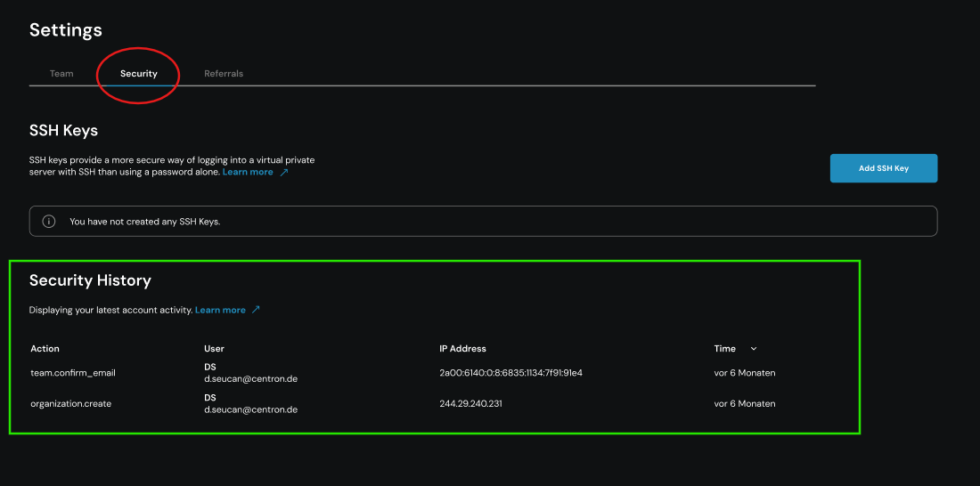This screenshot has width=980, height=486.
Task: Click the IPv6 address 2a00:6140:0:8:6835:1134:7f91:91e4
Action: coord(510,373)
